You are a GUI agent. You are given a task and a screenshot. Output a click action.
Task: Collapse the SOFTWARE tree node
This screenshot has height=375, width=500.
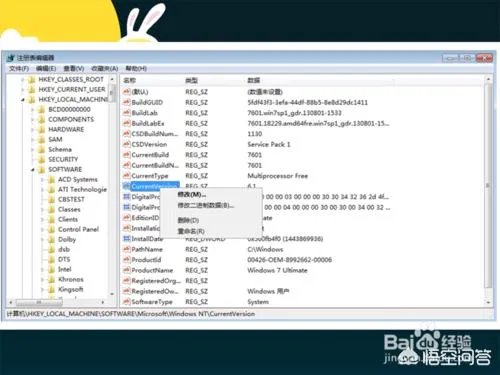pos(33,170)
